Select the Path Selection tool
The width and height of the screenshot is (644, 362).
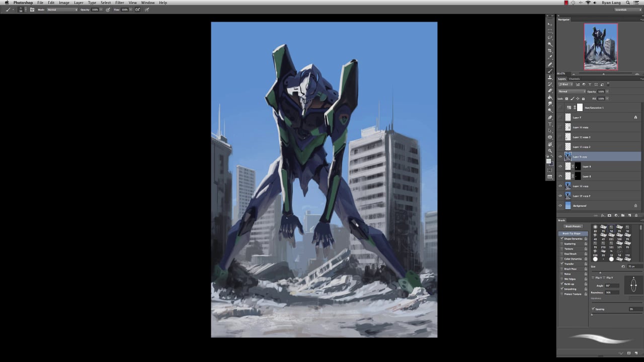550,130
